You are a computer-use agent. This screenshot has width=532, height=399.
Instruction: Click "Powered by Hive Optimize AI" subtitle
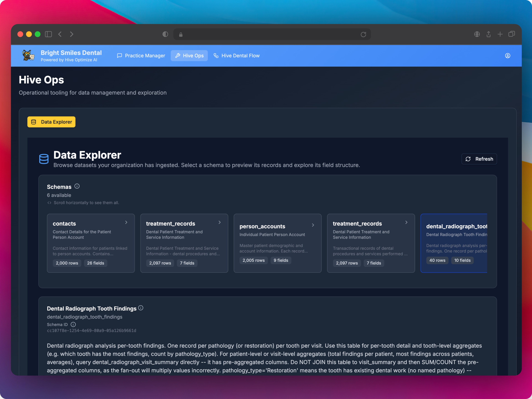69,60
